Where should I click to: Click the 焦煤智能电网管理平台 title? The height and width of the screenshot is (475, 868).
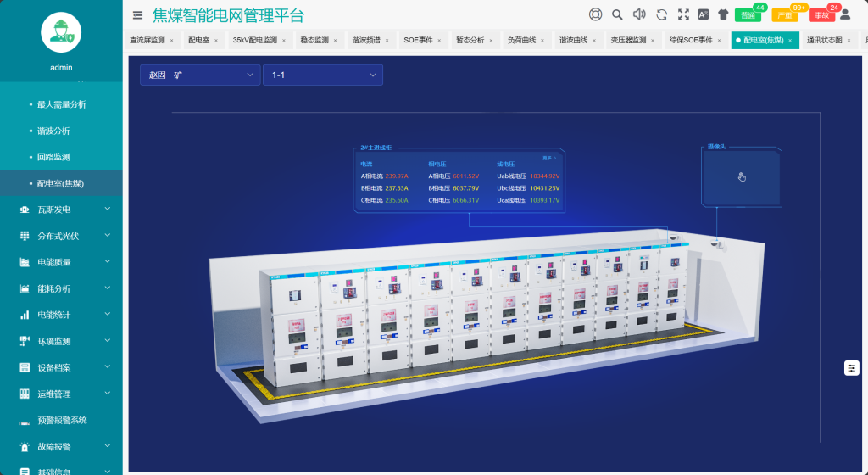229,15
